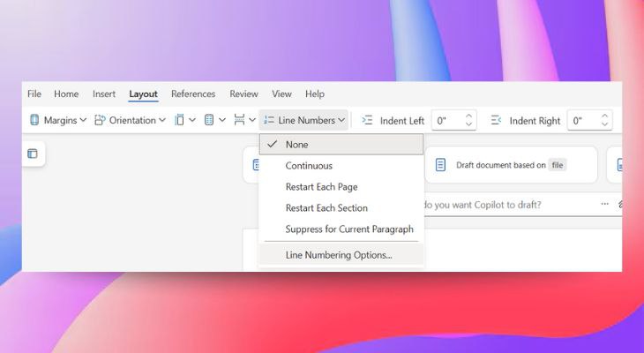Toggle the navigation pane icon
This screenshot has width=644, height=353.
33,154
